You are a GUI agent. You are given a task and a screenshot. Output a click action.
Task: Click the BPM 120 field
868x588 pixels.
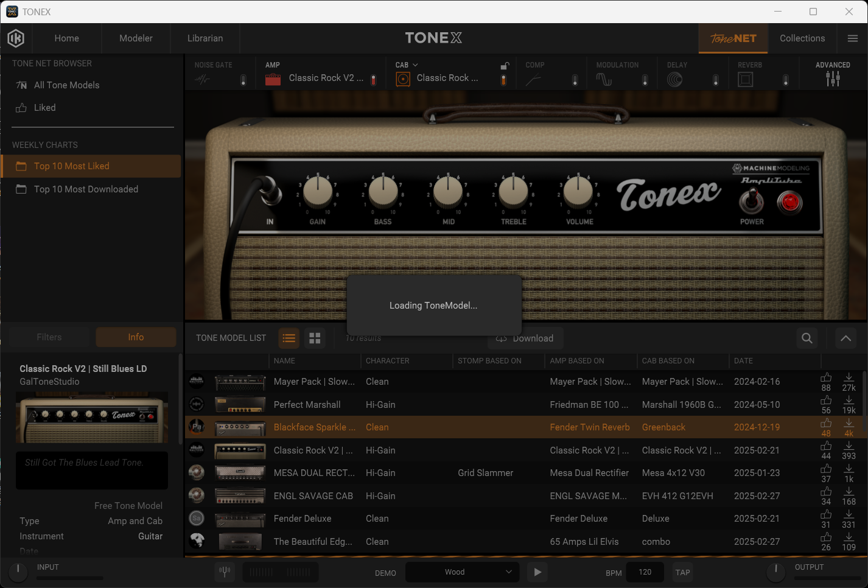[645, 572]
